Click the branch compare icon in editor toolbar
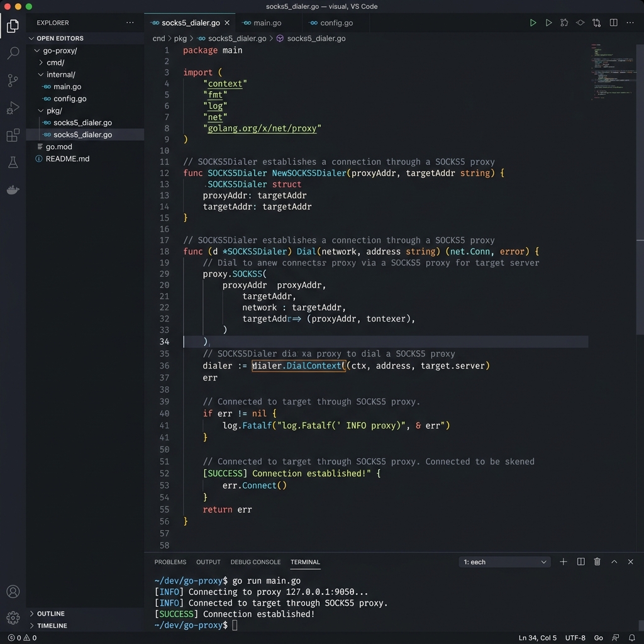This screenshot has height=644, width=644. click(x=564, y=23)
